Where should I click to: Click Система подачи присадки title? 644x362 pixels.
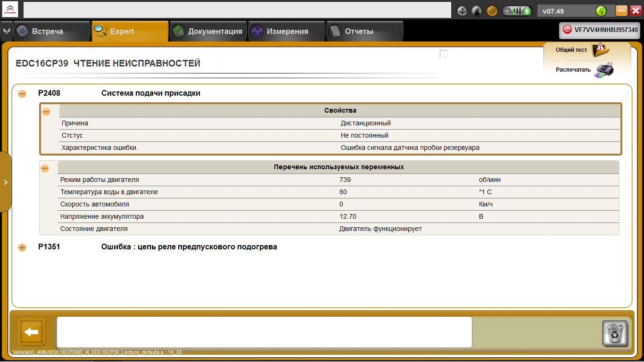point(151,93)
